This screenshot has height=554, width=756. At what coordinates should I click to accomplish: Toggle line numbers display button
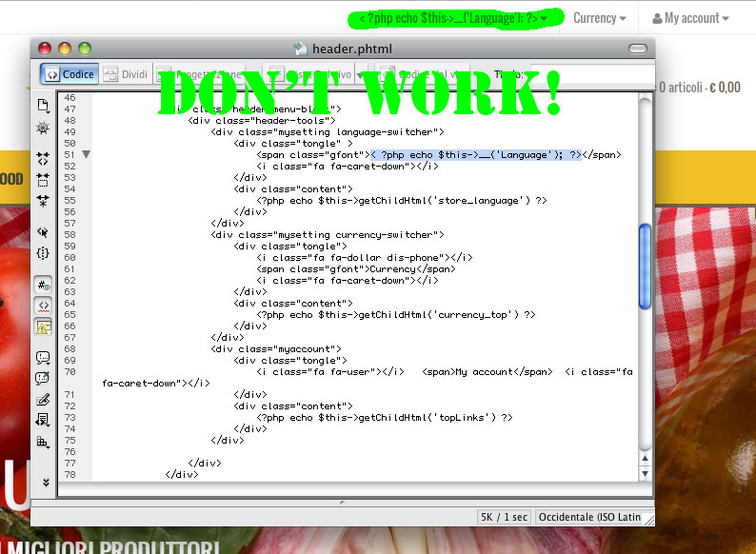point(43,285)
